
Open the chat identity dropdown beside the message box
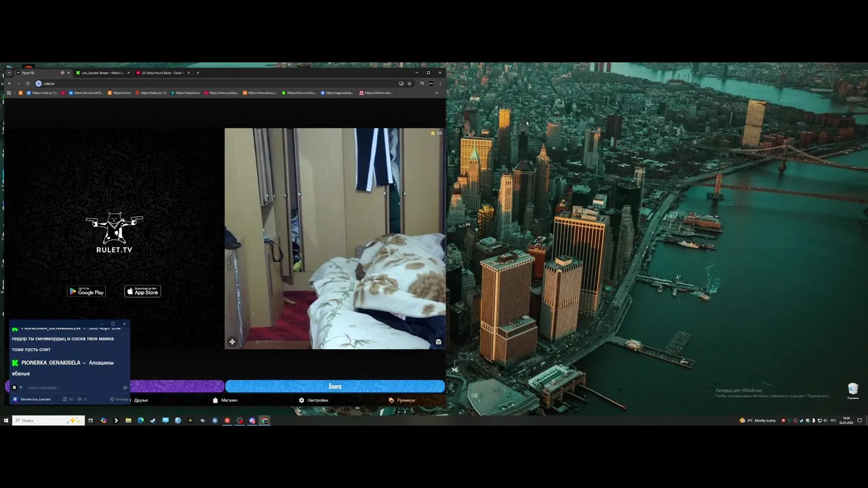click(x=21, y=388)
